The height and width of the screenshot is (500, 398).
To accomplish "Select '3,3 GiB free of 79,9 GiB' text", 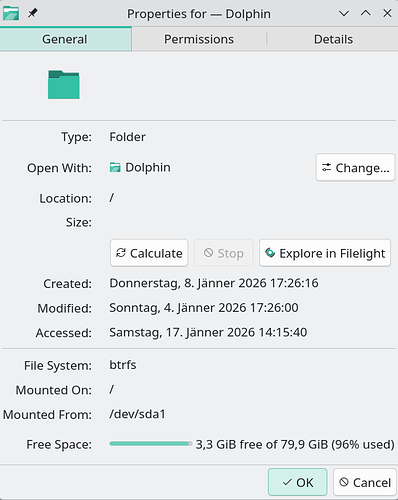I will 262,444.
